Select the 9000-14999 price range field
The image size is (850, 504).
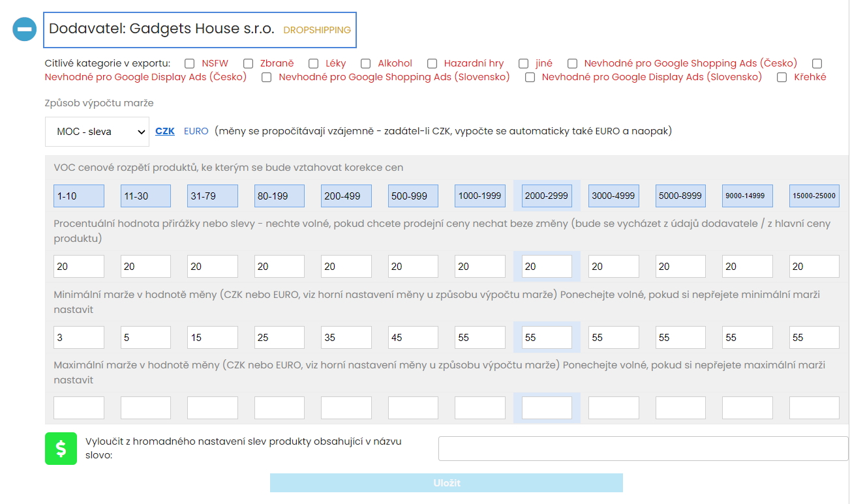click(x=748, y=196)
